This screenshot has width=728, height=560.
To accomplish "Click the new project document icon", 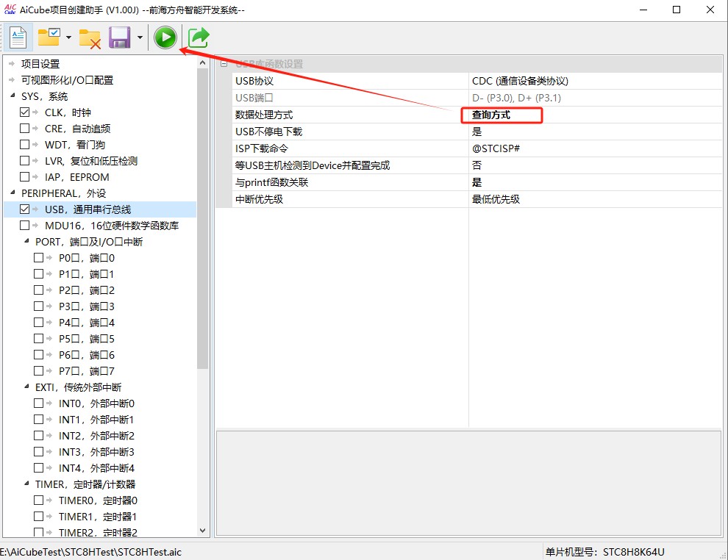I will tap(18, 37).
